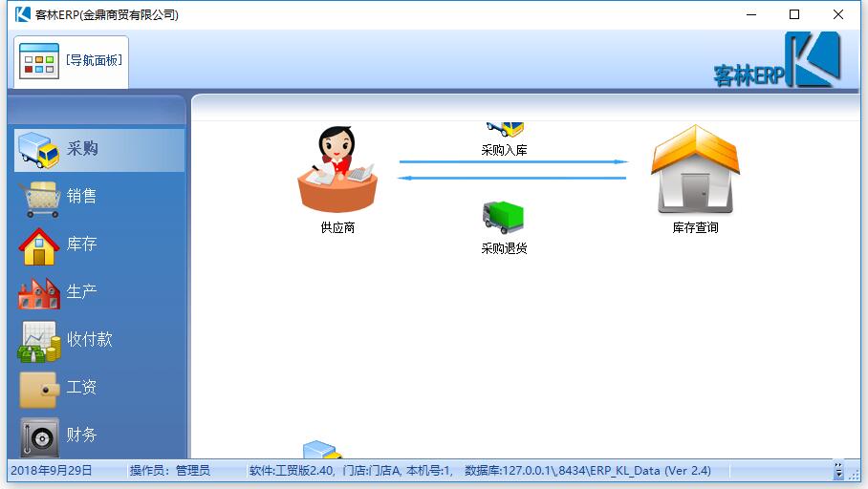Click the 采购退货 label
This screenshot has width=868, height=489.
(x=504, y=249)
